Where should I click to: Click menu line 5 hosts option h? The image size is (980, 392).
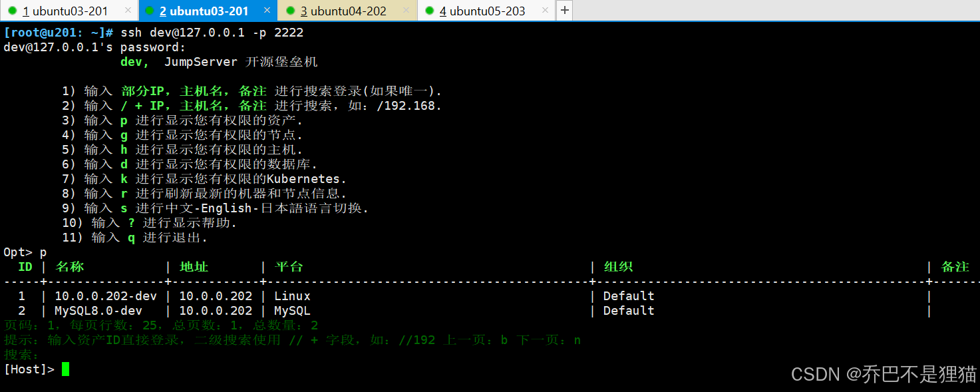pyautogui.click(x=182, y=150)
